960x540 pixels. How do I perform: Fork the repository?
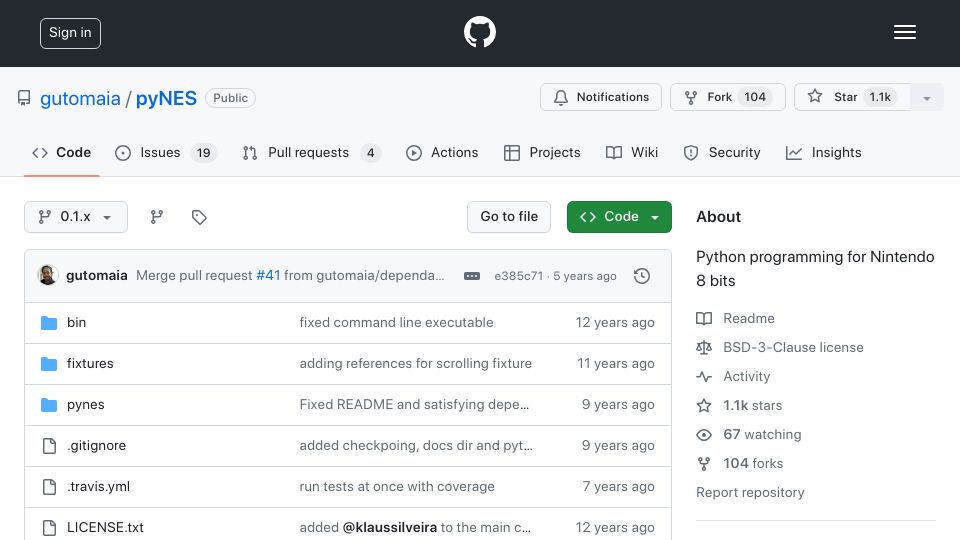[x=727, y=97]
